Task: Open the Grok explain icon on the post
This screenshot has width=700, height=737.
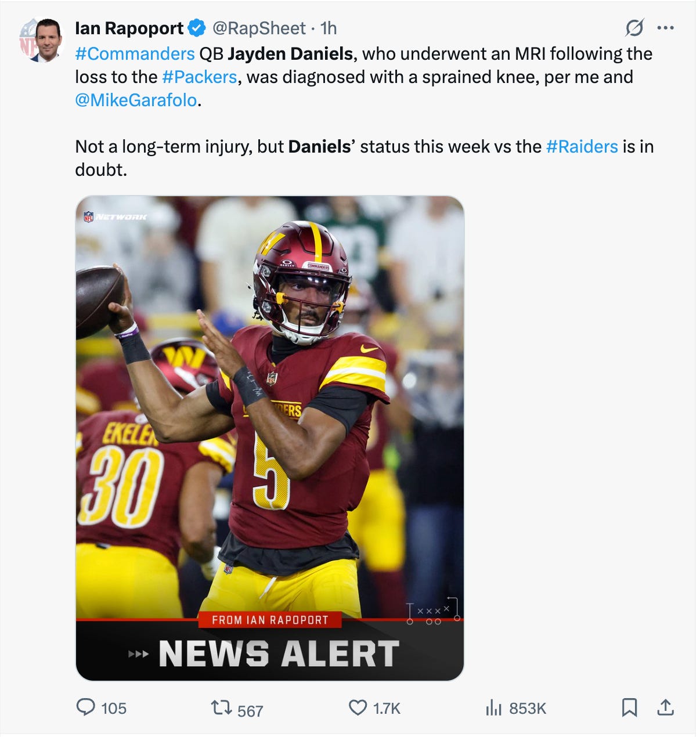Action: coord(634,27)
